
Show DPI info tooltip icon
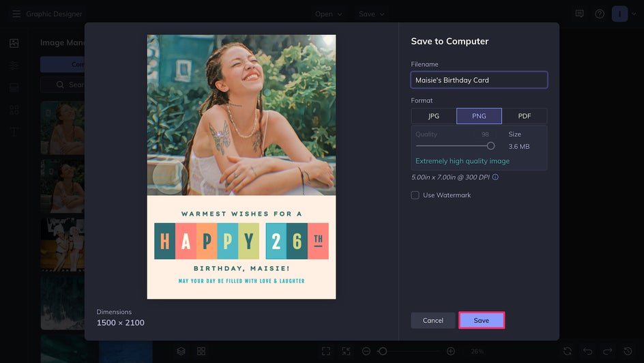pos(495,177)
